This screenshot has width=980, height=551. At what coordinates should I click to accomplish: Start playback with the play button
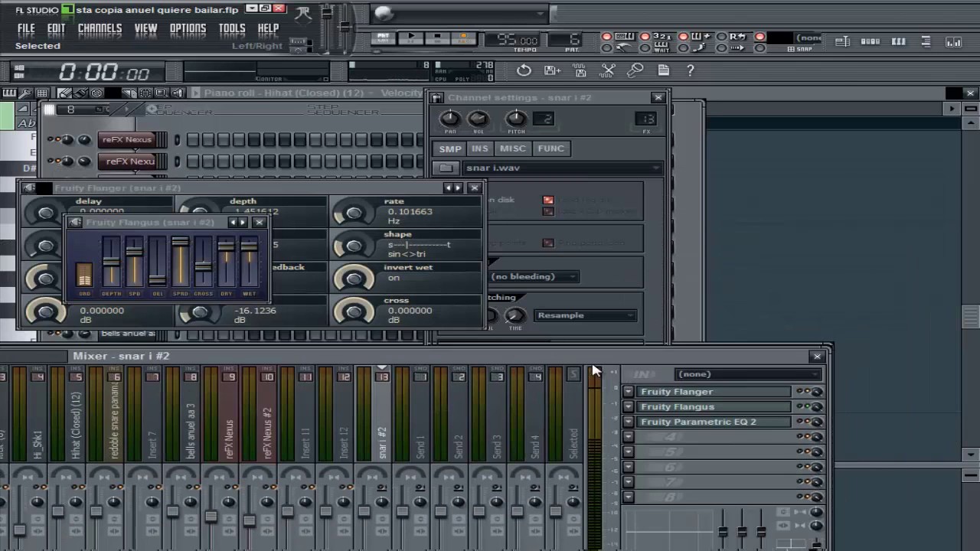tap(411, 37)
